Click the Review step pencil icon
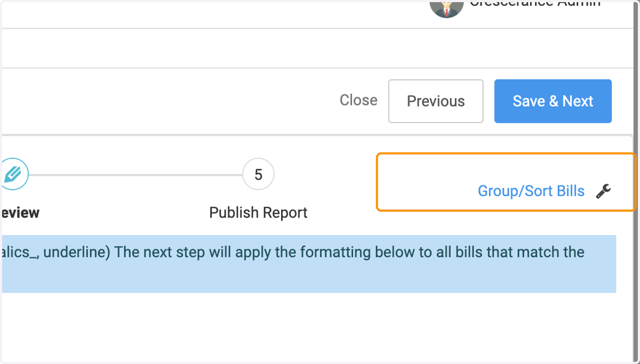The image size is (640, 364). 13,174
